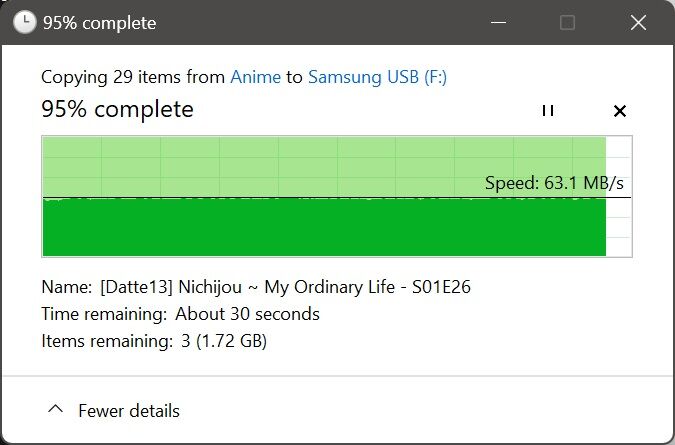The height and width of the screenshot is (445, 675).
Task: Click the "Copying 29 items from" text
Action: [133, 77]
